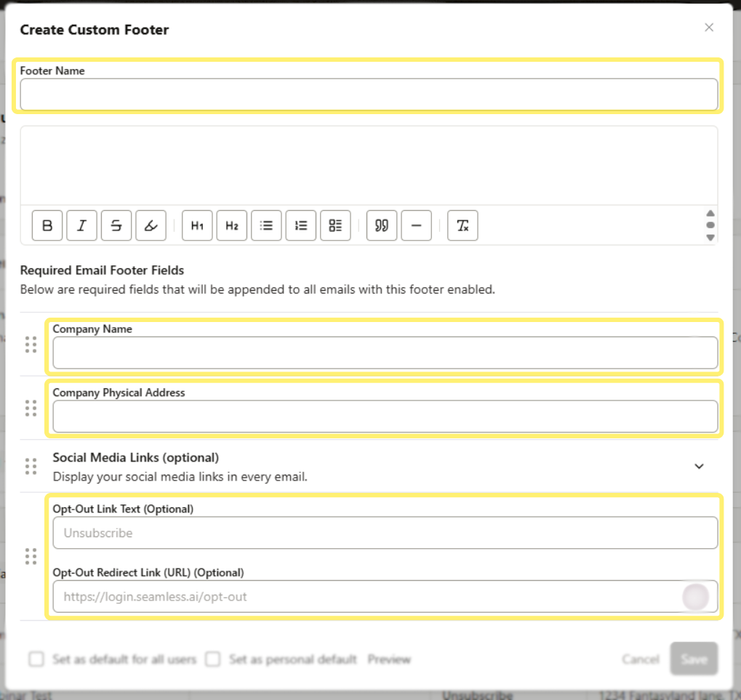The width and height of the screenshot is (741, 700).
Task: Apply italic formatting in the editor
Action: (x=81, y=225)
